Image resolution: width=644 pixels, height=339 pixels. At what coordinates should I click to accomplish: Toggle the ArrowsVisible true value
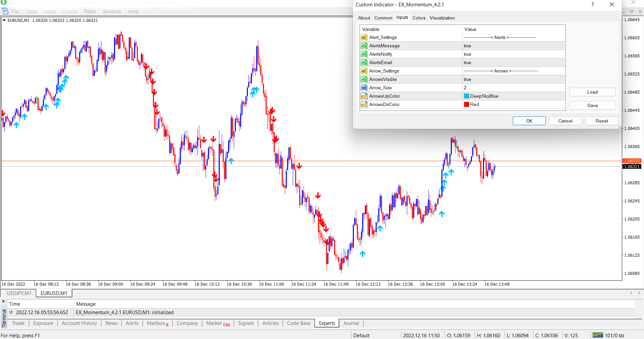(467, 79)
